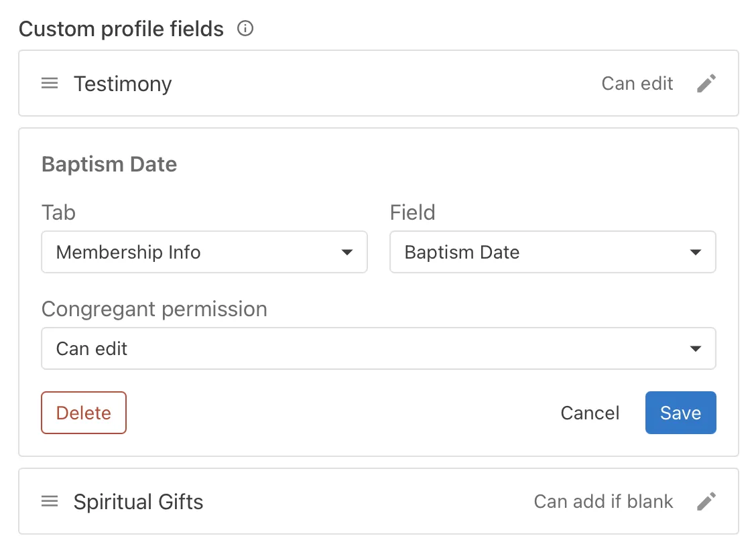Click the caret arrow in the Can edit selector
Screen dimensions: 756x544
point(696,349)
